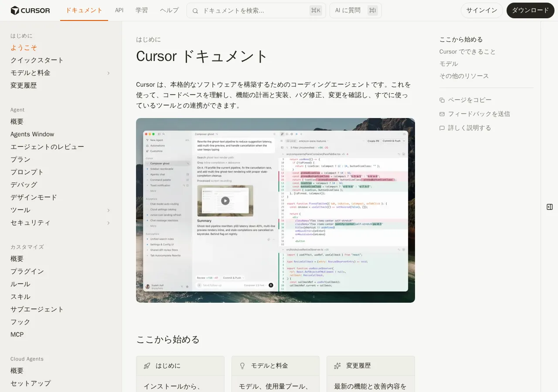Open スキル in the sidebar
The image size is (558, 392).
pos(20,297)
